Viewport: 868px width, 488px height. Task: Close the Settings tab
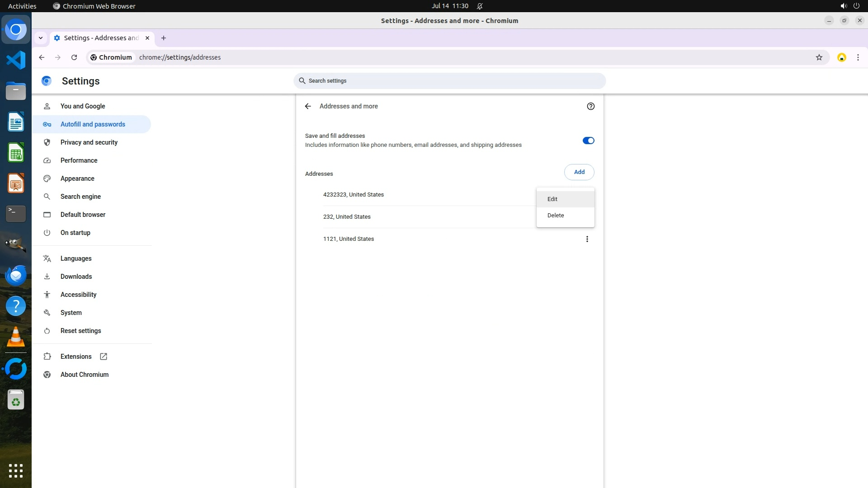(147, 38)
